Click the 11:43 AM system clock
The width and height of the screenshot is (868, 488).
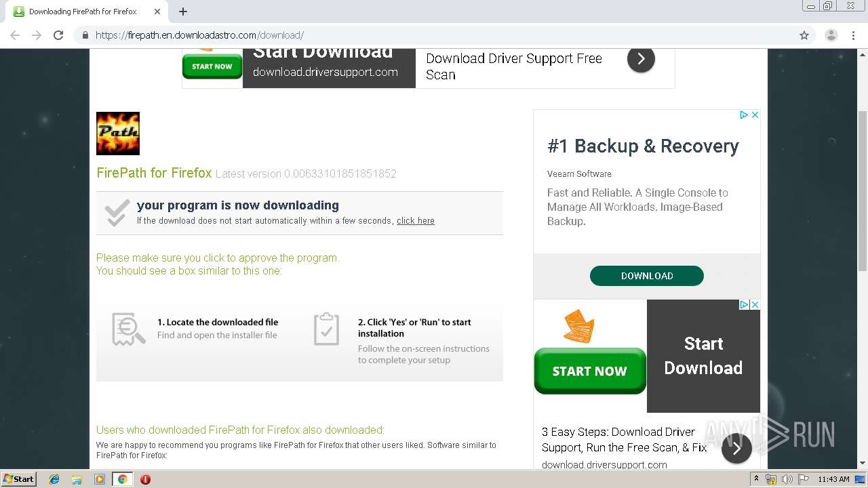pyautogui.click(x=833, y=479)
